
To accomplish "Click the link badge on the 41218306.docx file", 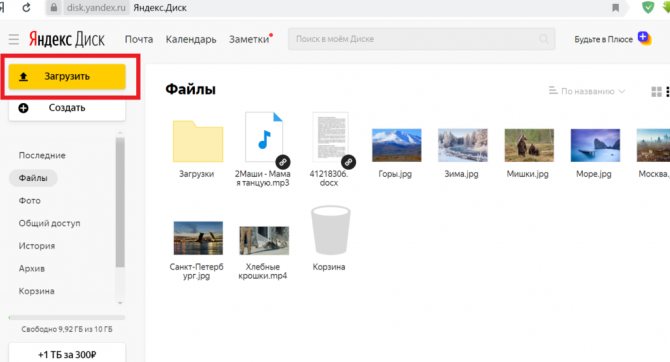I will click(348, 162).
